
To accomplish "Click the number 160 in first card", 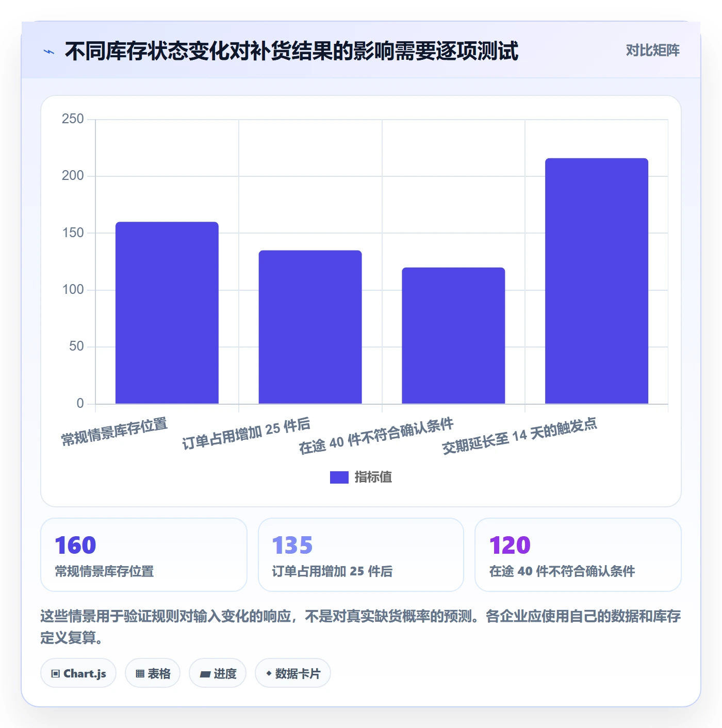I will tap(75, 545).
